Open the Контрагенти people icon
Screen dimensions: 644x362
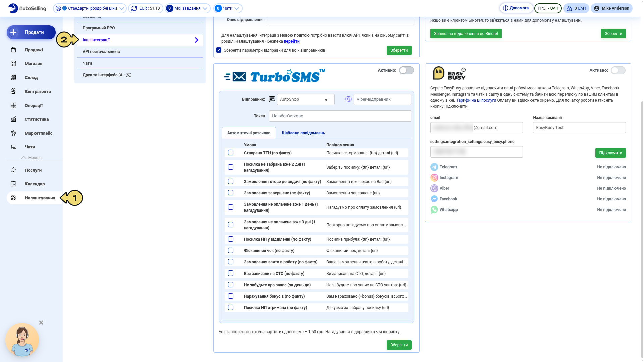tap(13, 92)
